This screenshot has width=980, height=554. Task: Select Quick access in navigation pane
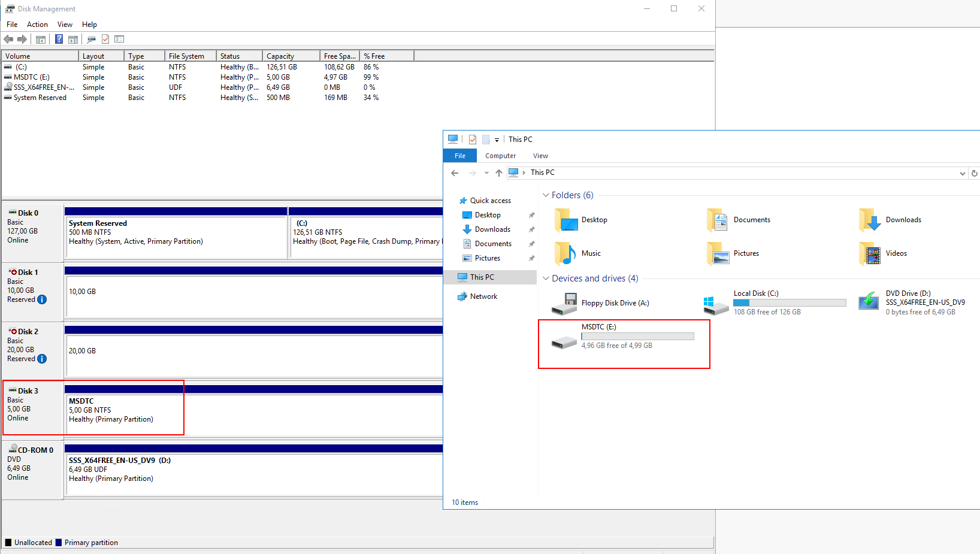[490, 201]
